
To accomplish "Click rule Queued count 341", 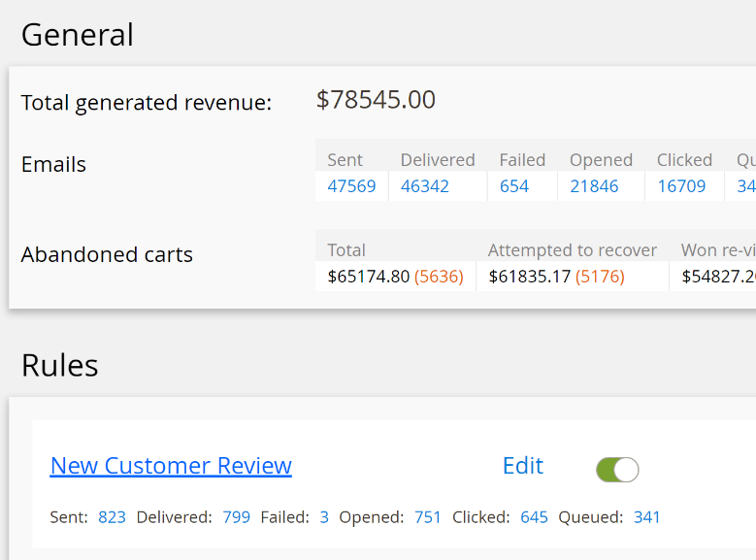I will [x=647, y=517].
